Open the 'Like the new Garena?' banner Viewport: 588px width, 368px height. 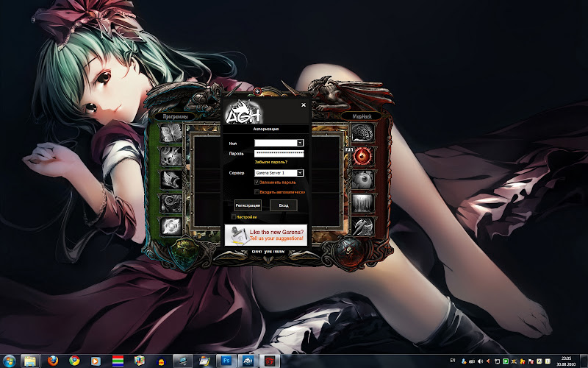point(266,235)
